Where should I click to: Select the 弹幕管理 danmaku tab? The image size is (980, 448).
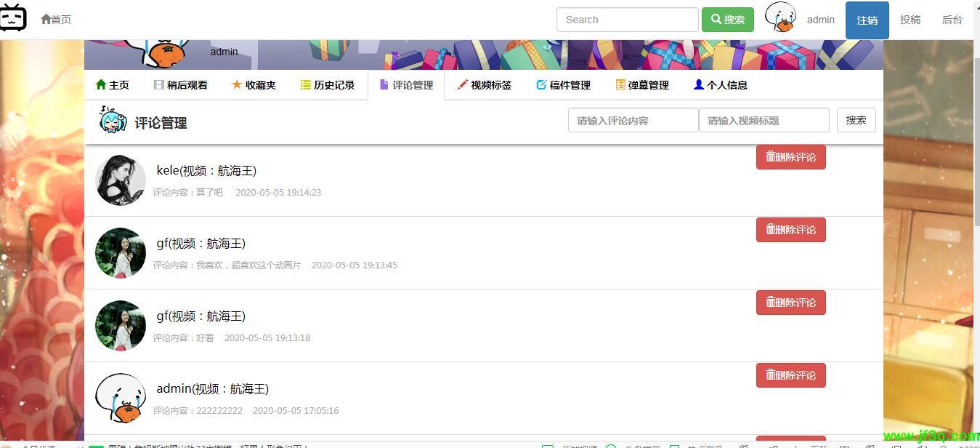[642, 85]
